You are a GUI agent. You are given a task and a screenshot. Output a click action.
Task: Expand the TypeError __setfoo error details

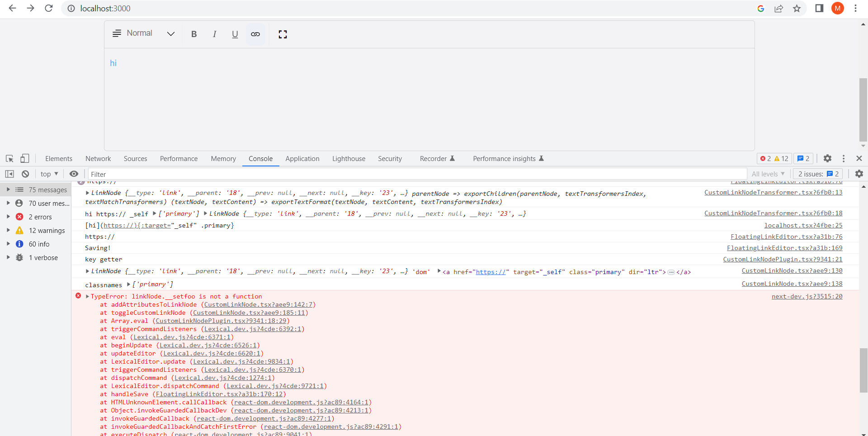86,297
